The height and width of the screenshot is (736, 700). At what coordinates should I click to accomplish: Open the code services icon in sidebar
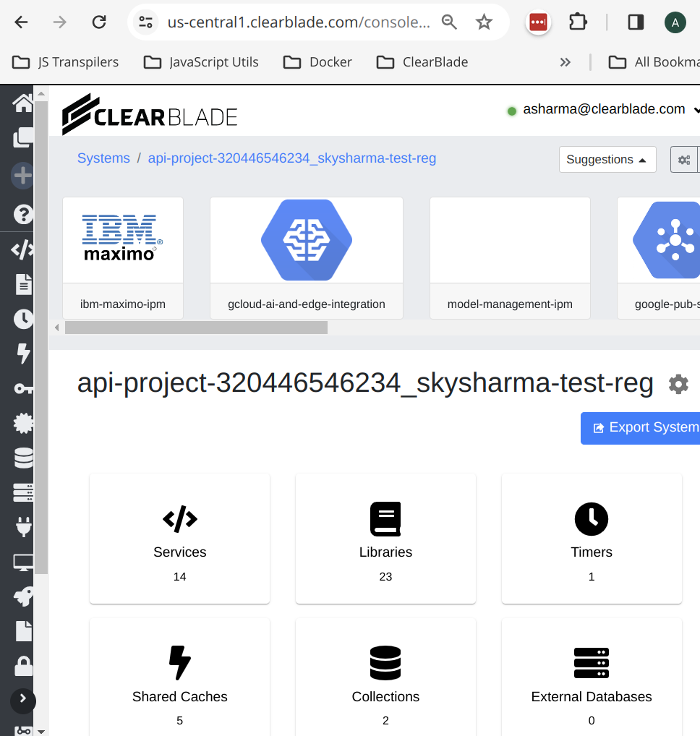click(22, 250)
